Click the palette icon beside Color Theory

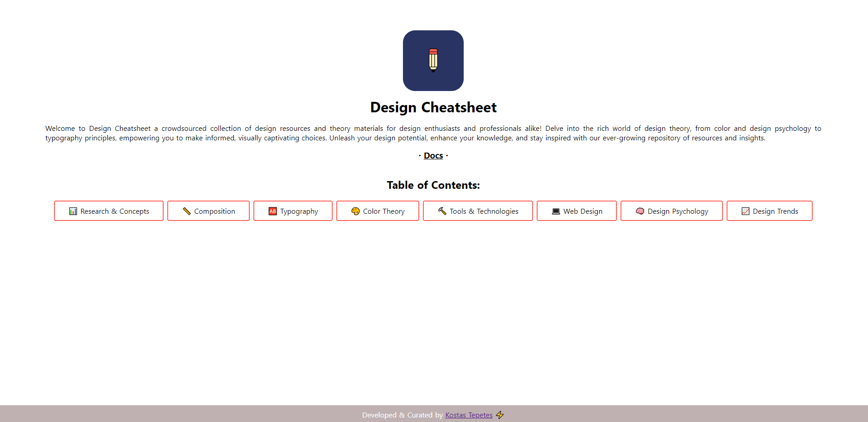coord(355,211)
